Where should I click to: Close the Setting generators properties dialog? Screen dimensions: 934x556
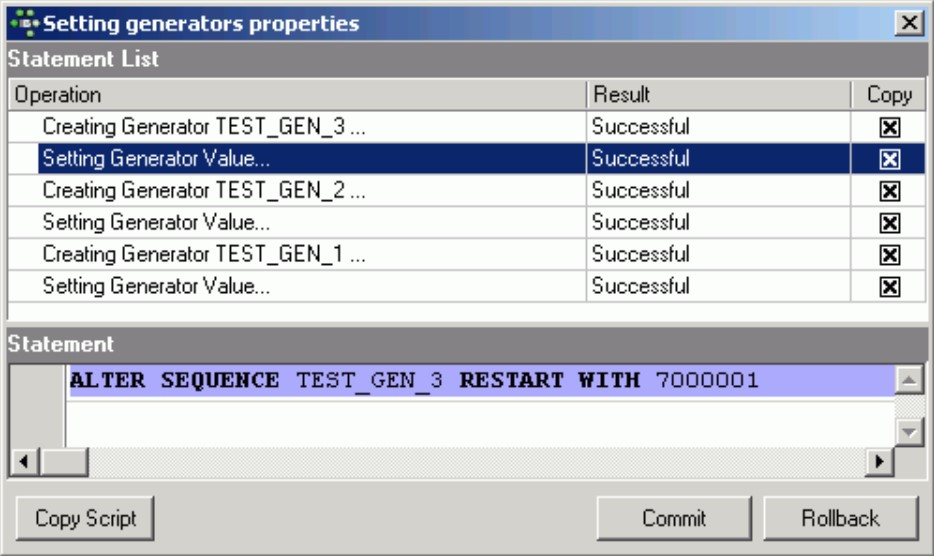pos(908,22)
